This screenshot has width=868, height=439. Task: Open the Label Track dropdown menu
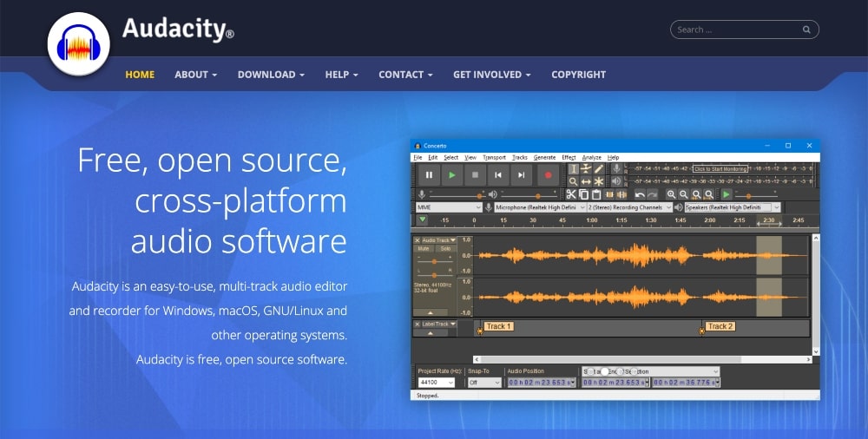click(x=439, y=324)
